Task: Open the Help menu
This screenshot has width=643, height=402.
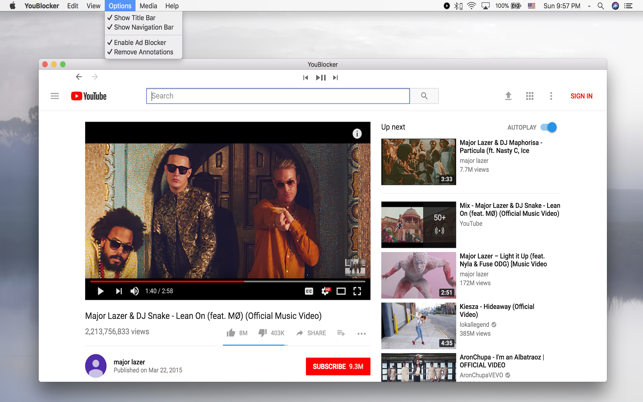Action: [172, 6]
